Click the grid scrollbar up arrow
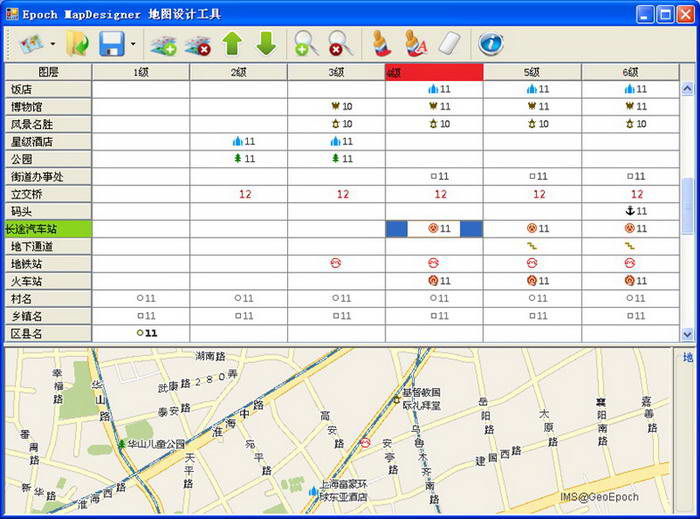The width and height of the screenshot is (700, 519). tap(687, 89)
